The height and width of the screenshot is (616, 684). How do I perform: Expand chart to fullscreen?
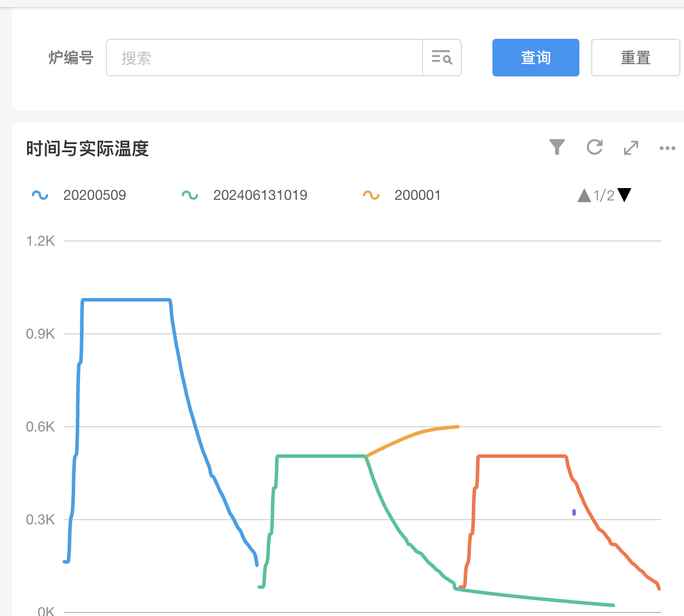pyautogui.click(x=631, y=148)
